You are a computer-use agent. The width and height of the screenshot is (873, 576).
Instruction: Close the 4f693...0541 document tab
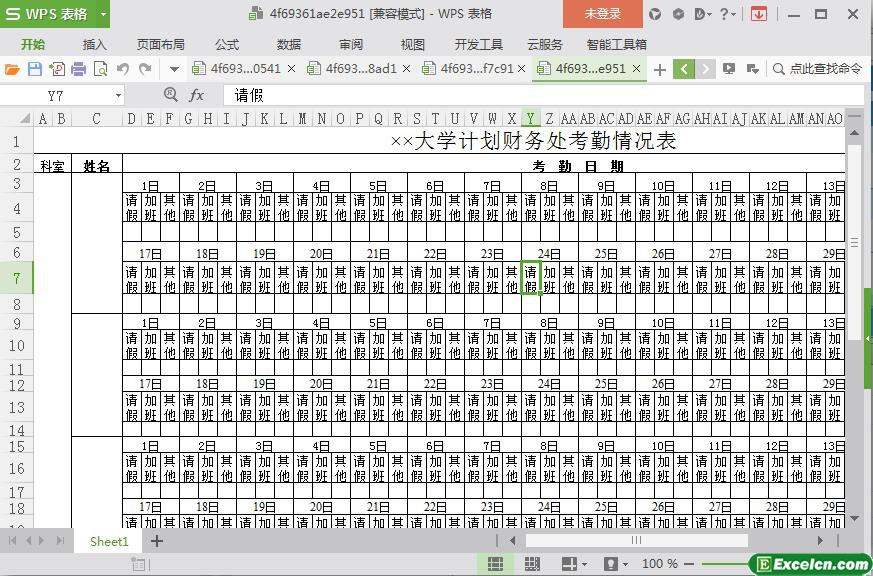pyautogui.click(x=291, y=69)
